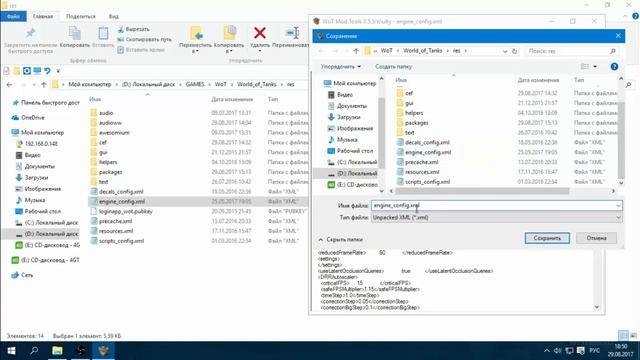Select decals_config.xml in Save dialog list
This screenshot has height=360, width=640.
coord(427,142)
